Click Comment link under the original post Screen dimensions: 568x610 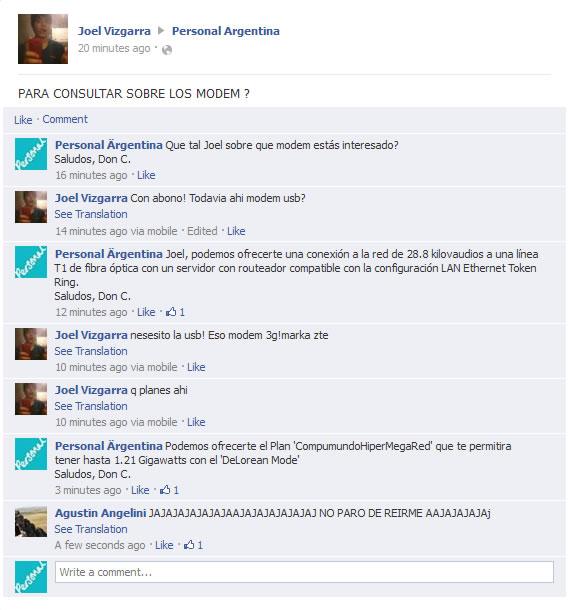click(x=65, y=119)
